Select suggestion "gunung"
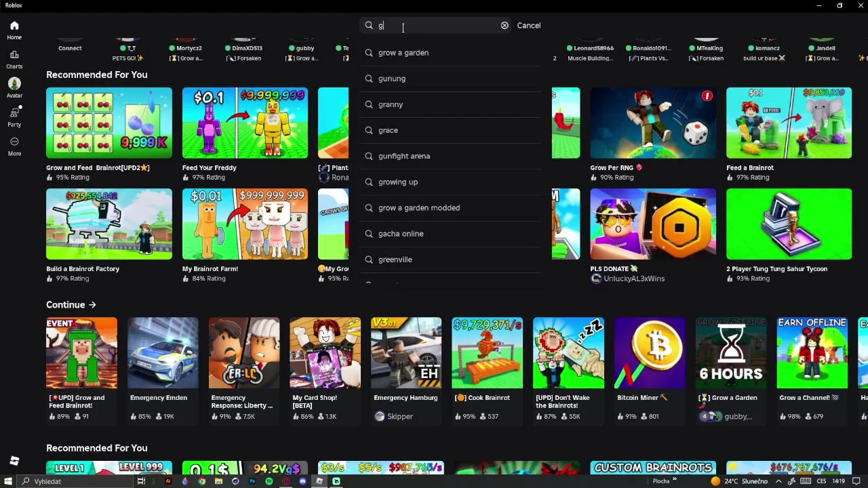Screen dimensions: 868x488 tap(452, 79)
